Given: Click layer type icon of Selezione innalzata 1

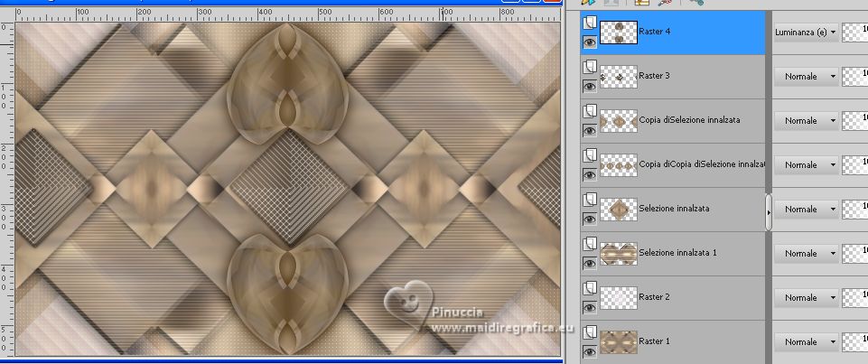Looking at the screenshot, I should 590,244.
